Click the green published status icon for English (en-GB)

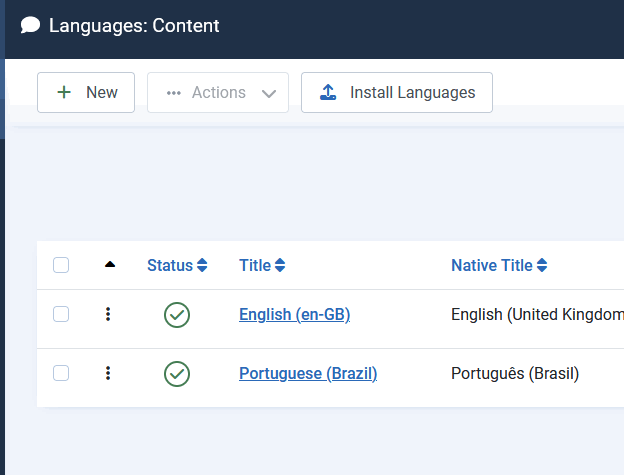pos(177,315)
